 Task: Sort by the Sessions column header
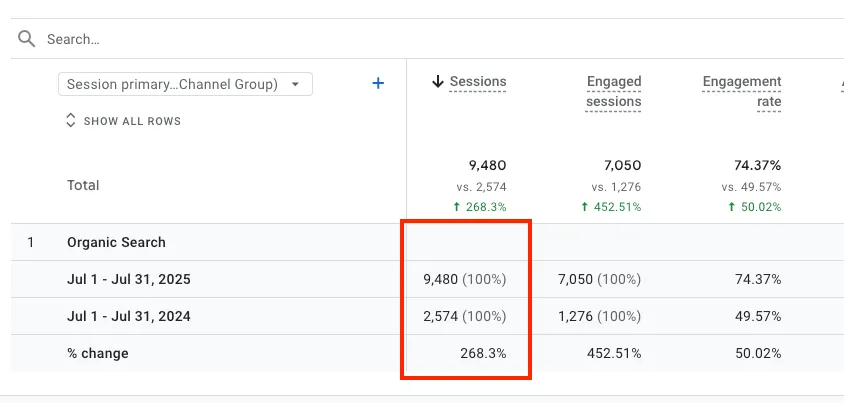[477, 82]
